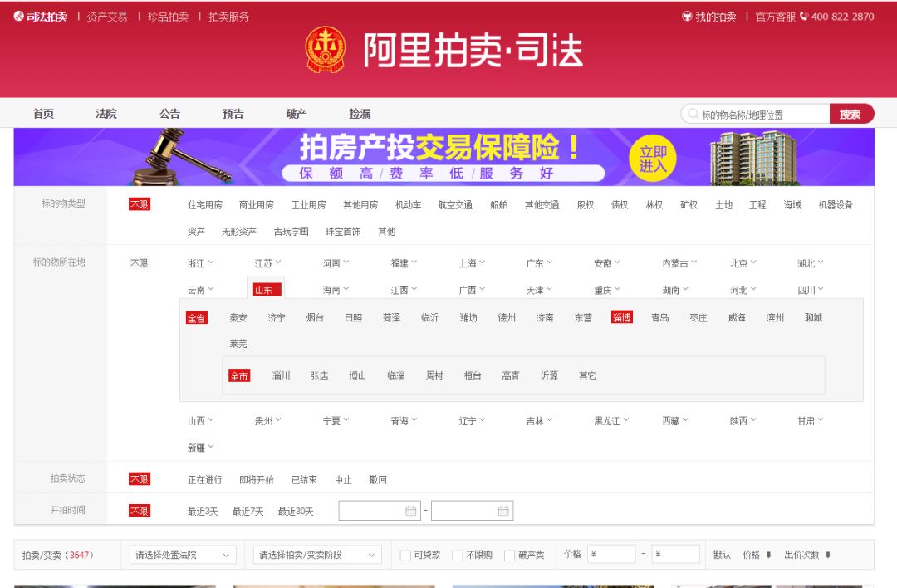Image resolution: width=897 pixels, height=588 pixels.
Task: Open 珍品拍卖 top link
Action: [x=168, y=17]
